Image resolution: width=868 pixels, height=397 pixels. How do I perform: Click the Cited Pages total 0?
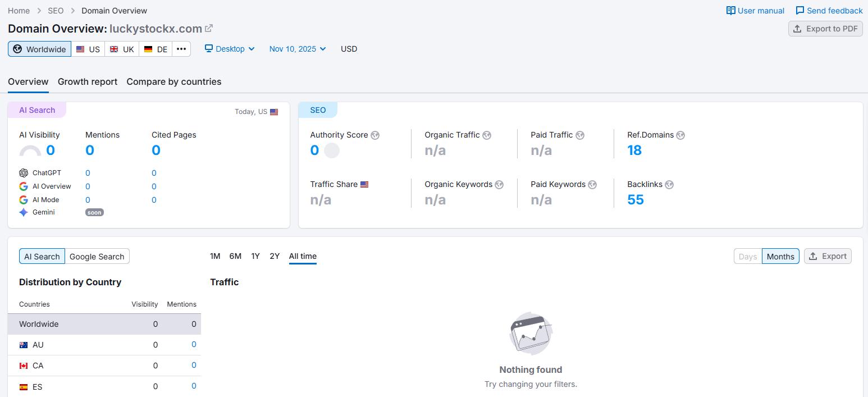pyautogui.click(x=156, y=150)
